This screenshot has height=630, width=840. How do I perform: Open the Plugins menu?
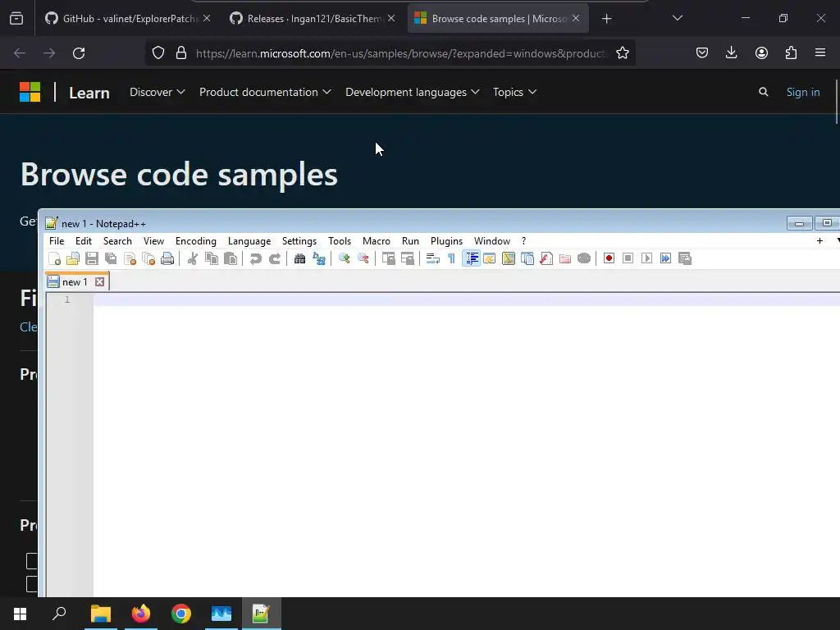(446, 241)
